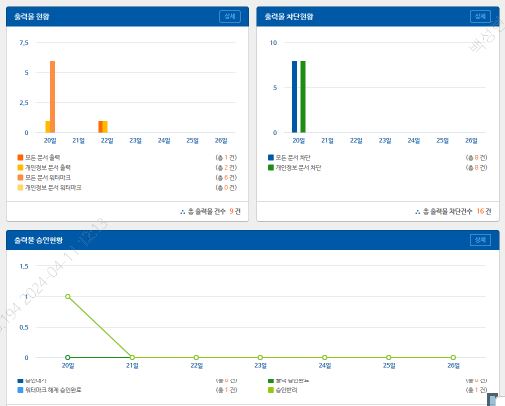Image resolution: width=505 pixels, height=406 pixels.
Task: Select the green personal-info blocked bar on 20일
Action: (x=303, y=97)
